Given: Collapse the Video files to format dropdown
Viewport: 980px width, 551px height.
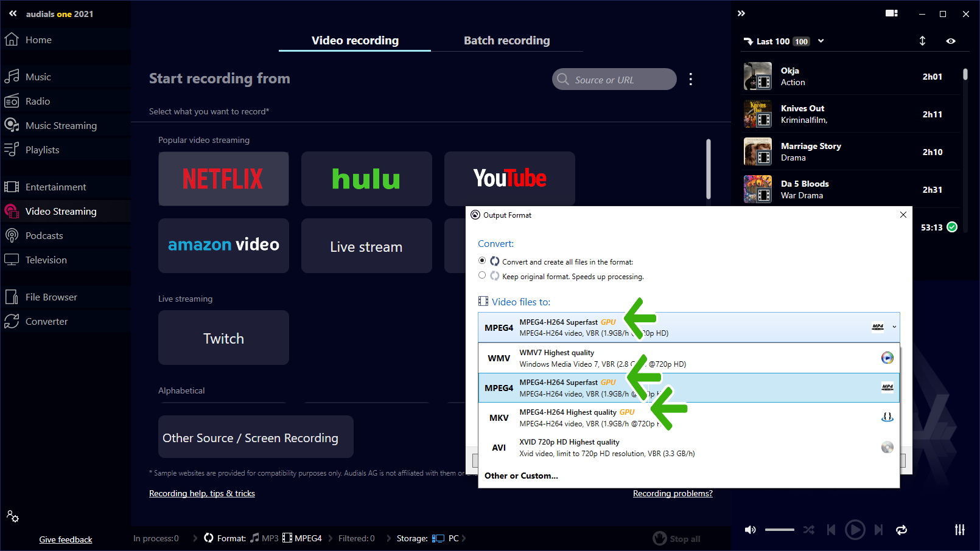Looking at the screenshot, I should pyautogui.click(x=894, y=327).
